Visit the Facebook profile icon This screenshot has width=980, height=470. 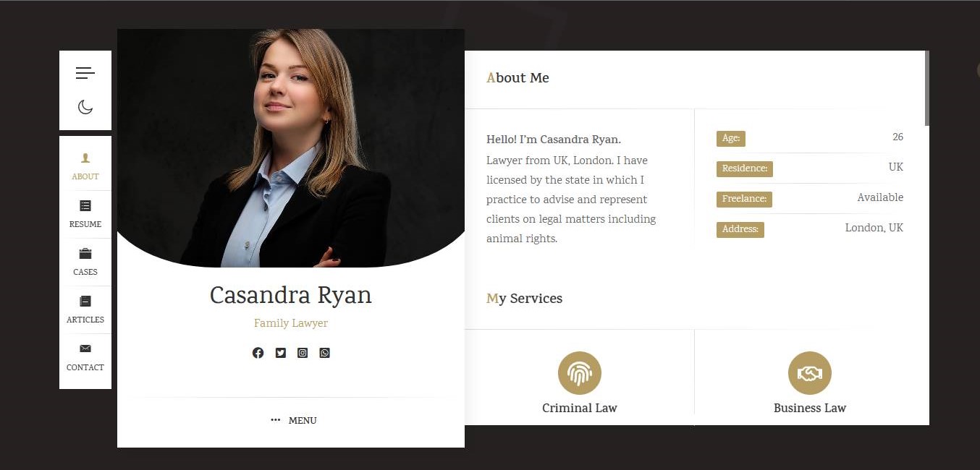[258, 353]
